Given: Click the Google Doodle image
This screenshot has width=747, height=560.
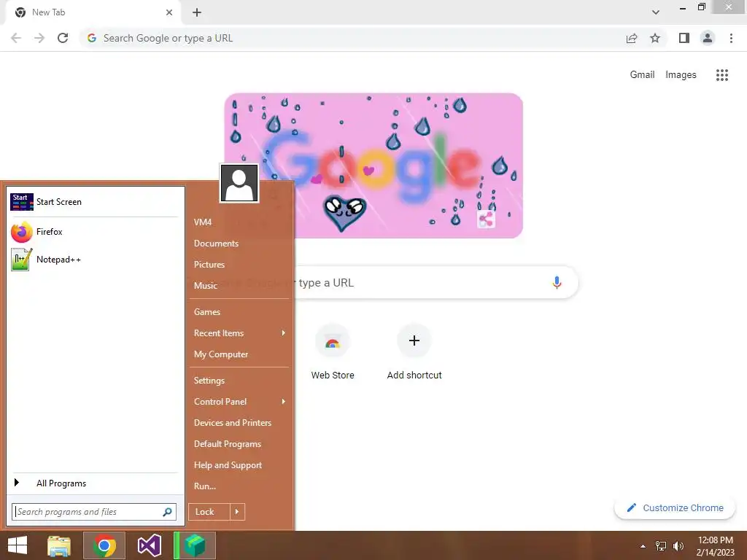Looking at the screenshot, I should tap(373, 166).
